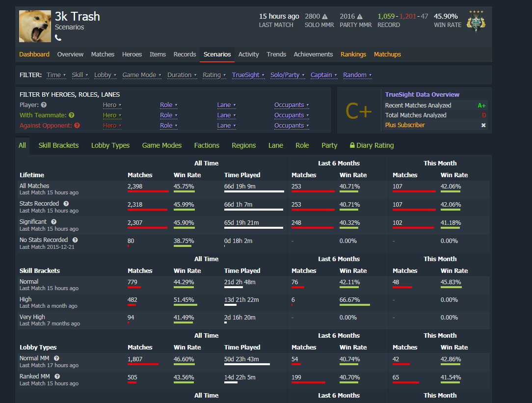
Task: Expand the Role dropdown for With Teammate
Action: pos(169,115)
